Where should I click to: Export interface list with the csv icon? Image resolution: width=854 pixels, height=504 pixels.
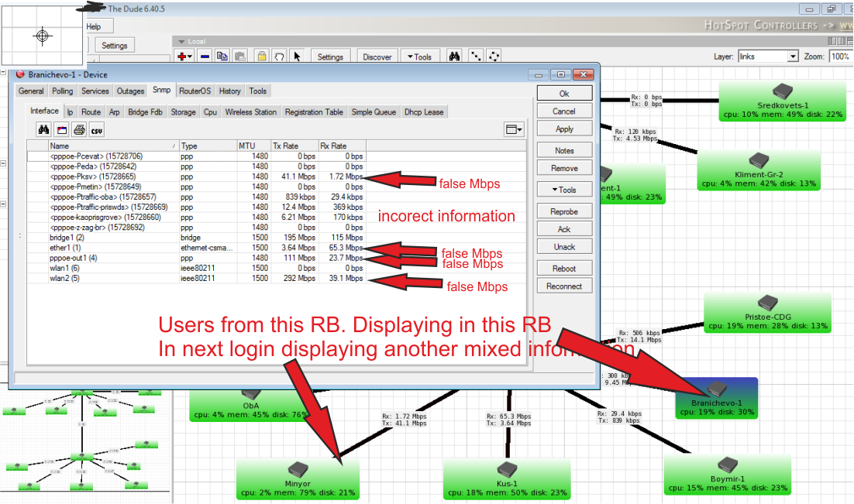(96, 130)
